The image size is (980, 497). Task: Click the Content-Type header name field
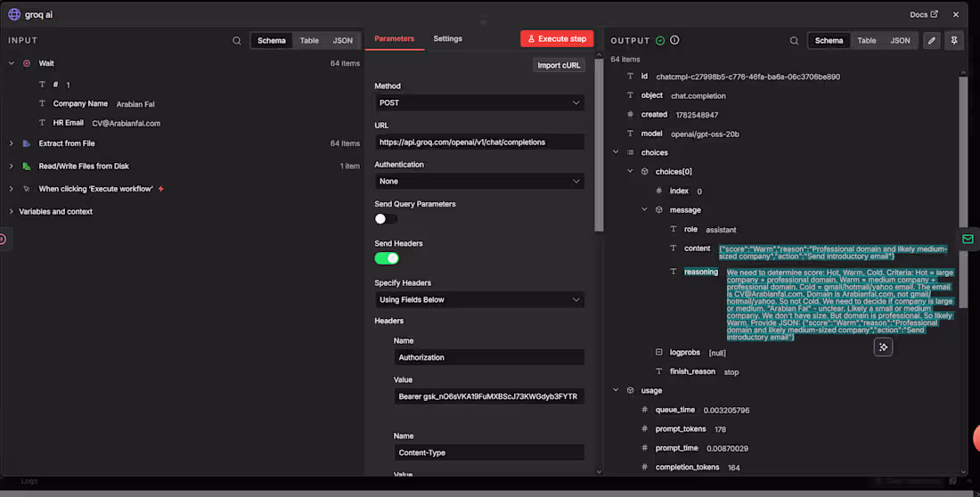point(489,452)
